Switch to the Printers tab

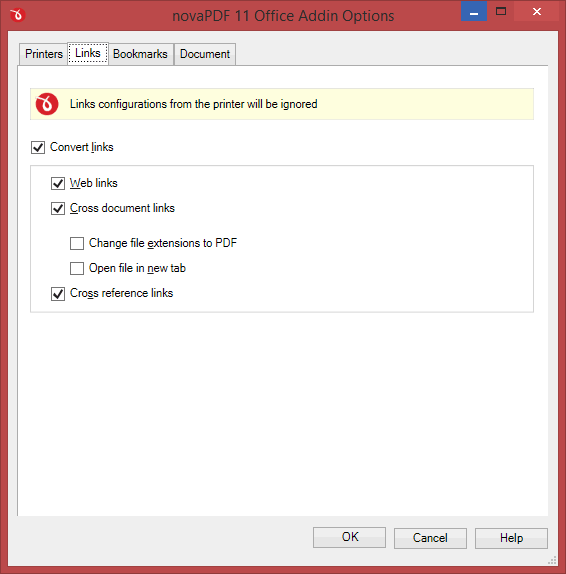44,54
